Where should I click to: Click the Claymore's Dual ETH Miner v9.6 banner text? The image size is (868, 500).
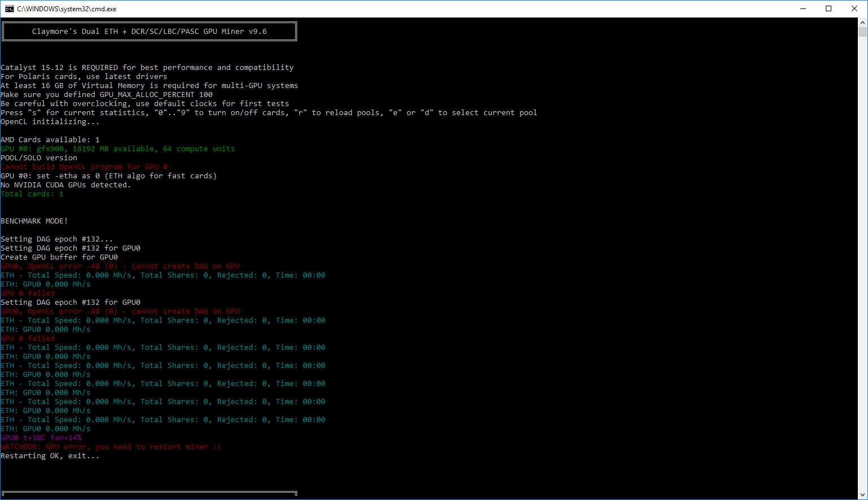click(149, 32)
